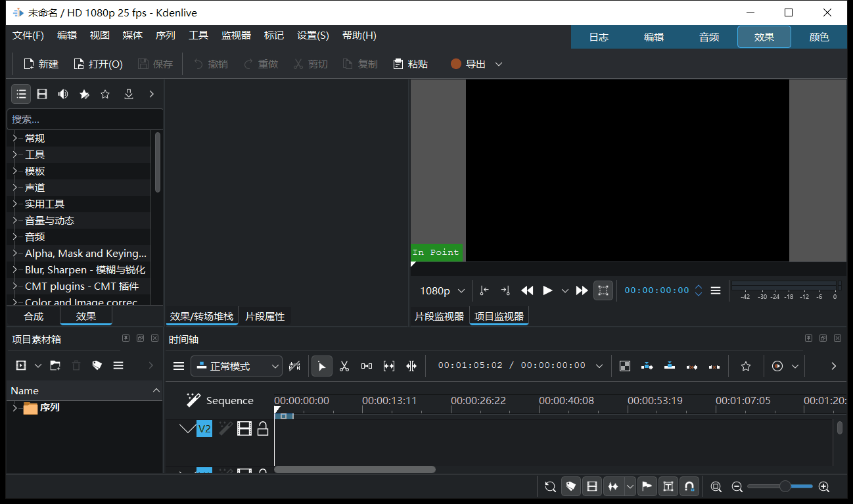Toggle audio thumbnails waveform button
The width and height of the screenshot is (853, 504).
pyautogui.click(x=613, y=487)
